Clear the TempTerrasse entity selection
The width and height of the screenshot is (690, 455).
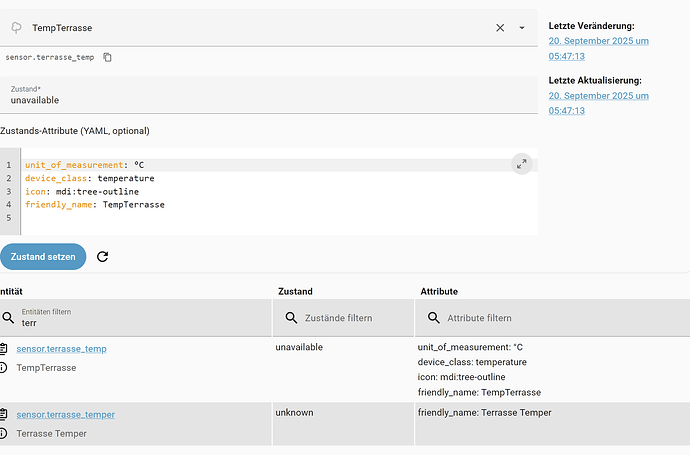click(x=500, y=28)
